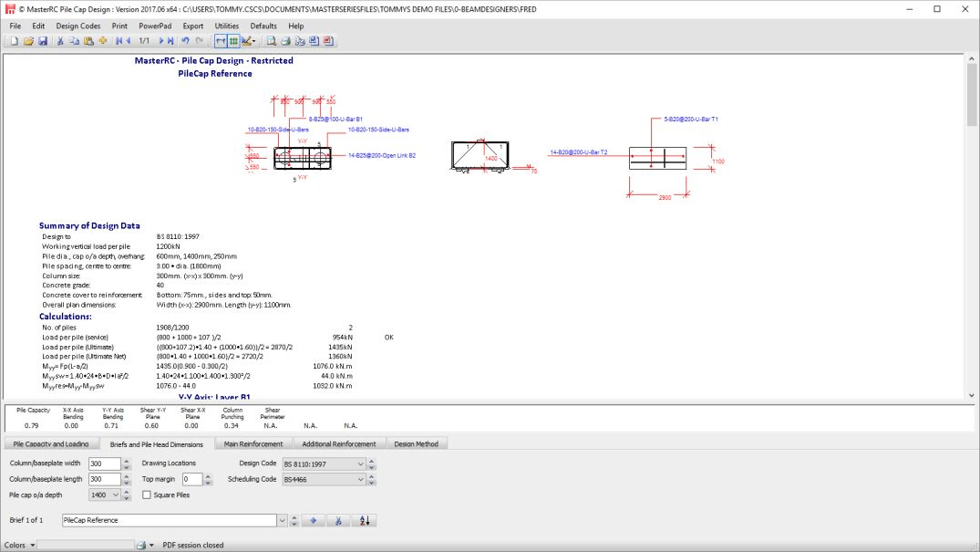
Task: Open the Design Codes menu
Action: coord(78,26)
